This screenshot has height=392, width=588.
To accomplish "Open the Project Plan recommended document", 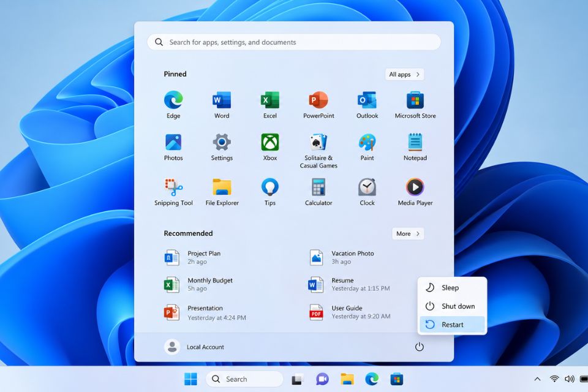I will click(192, 257).
